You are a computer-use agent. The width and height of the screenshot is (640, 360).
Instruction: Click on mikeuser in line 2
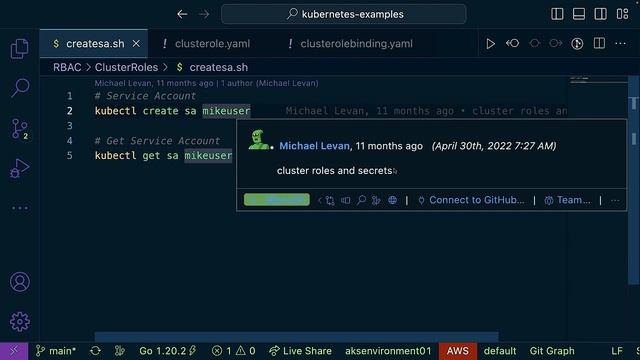(226, 111)
